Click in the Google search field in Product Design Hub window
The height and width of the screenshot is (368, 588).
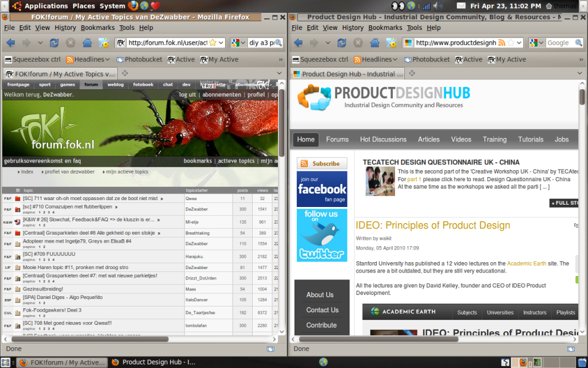tap(559, 43)
